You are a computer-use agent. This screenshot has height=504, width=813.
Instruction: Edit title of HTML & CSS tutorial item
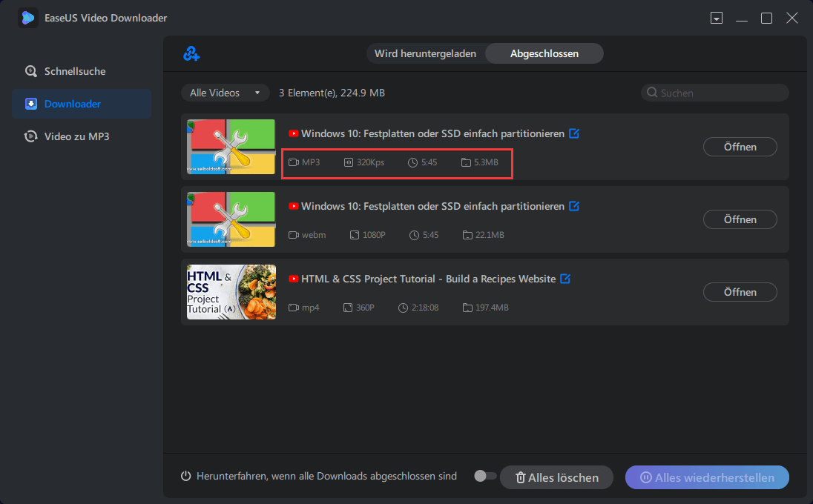(x=565, y=279)
